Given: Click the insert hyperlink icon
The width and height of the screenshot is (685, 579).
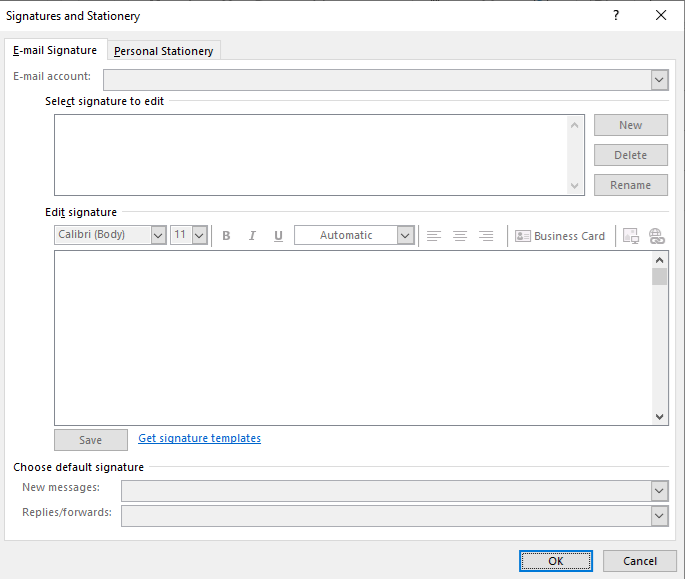Looking at the screenshot, I should pos(657,236).
